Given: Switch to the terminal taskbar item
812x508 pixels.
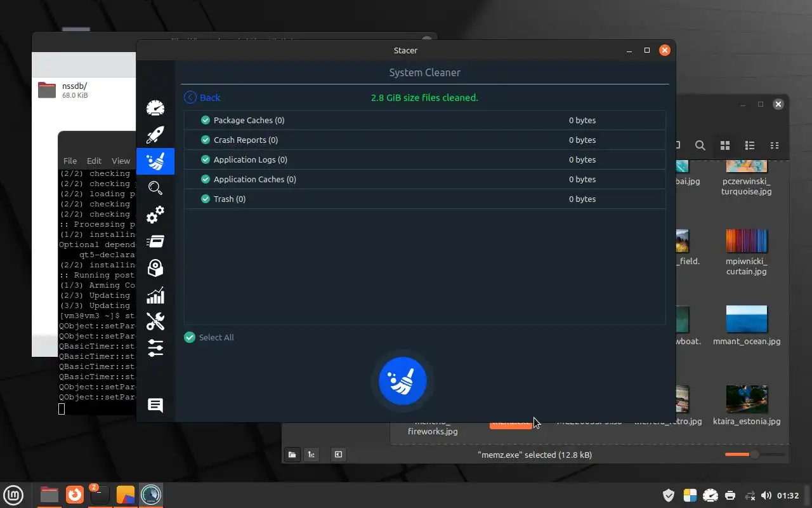Looking at the screenshot, I should pyautogui.click(x=100, y=495).
